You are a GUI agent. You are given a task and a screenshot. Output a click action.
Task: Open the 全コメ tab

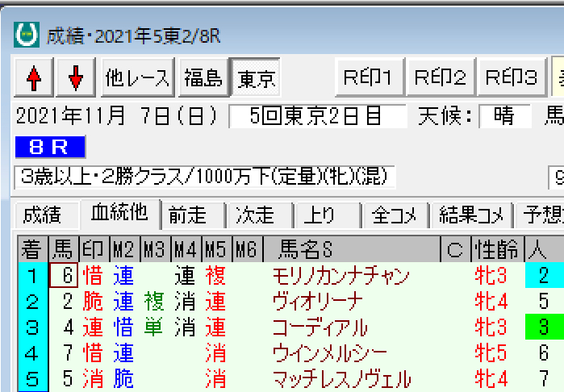pyautogui.click(x=395, y=216)
